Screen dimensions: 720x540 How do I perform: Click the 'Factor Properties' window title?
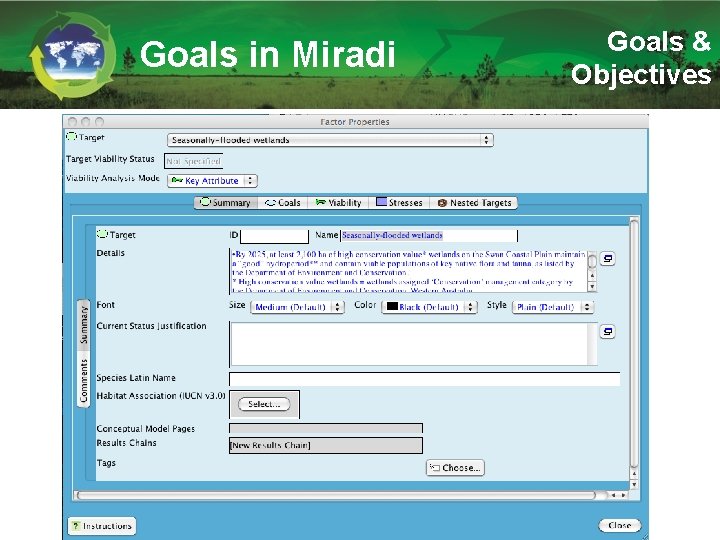pos(354,122)
